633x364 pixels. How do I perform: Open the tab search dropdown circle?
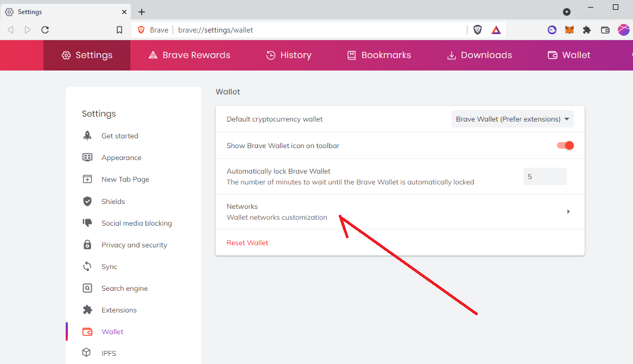[567, 12]
